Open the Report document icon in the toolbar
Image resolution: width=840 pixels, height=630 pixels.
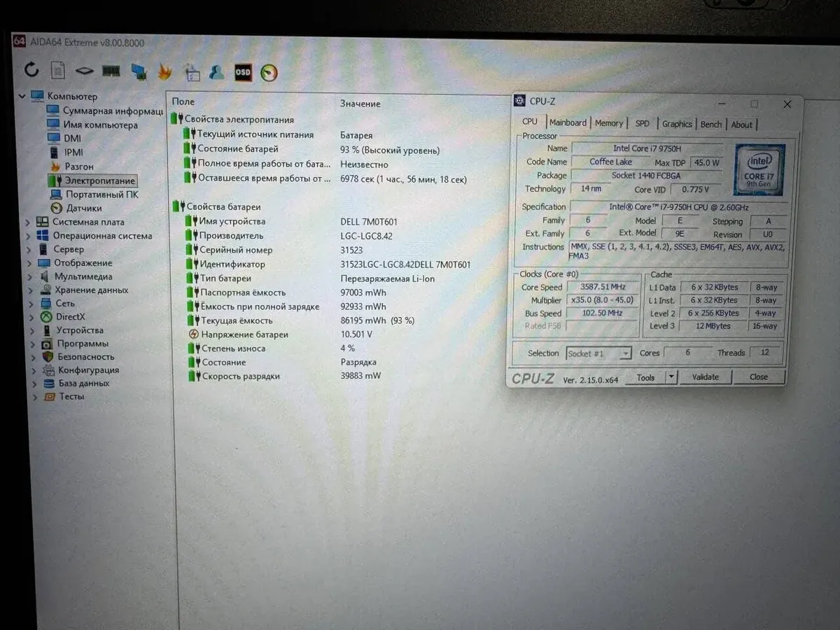point(58,70)
